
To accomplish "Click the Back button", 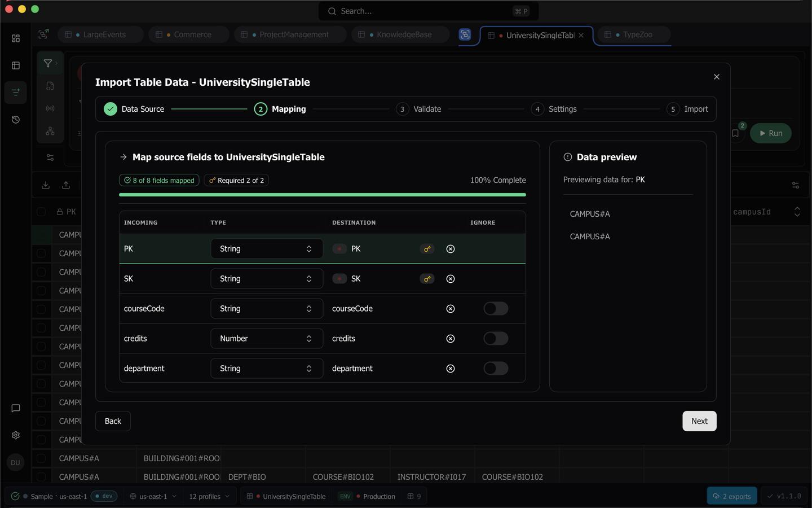I will (x=113, y=421).
